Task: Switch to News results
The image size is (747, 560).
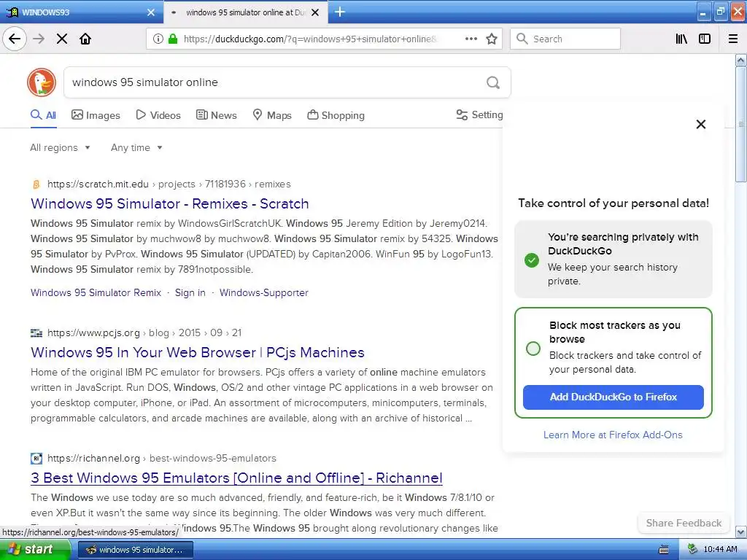Action: point(216,114)
